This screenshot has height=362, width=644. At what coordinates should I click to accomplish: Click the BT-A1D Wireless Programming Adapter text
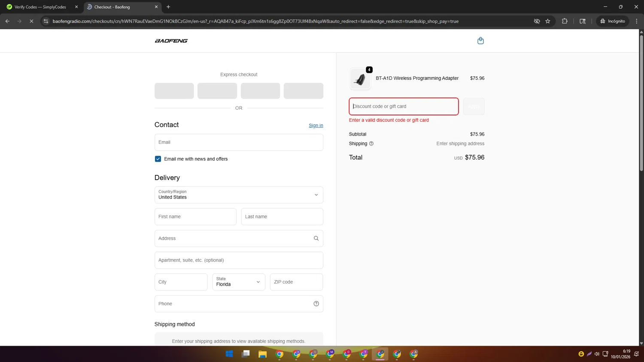[x=417, y=78]
